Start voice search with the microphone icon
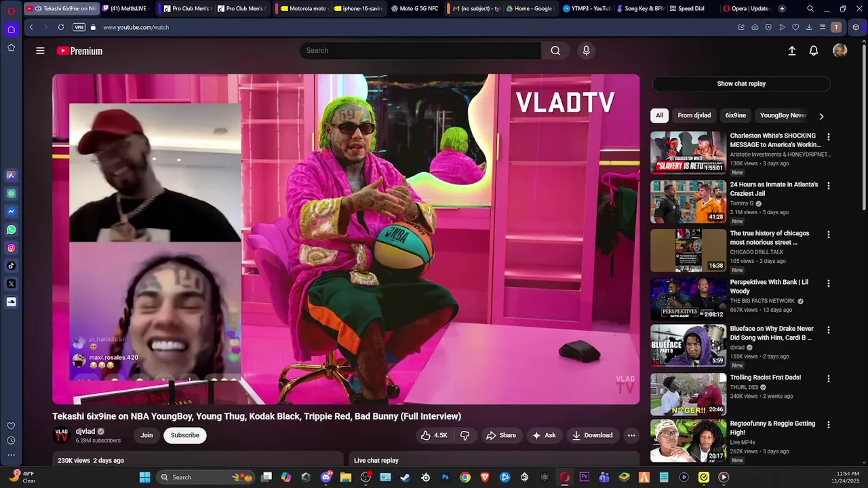Image resolution: width=868 pixels, height=488 pixels. [x=587, y=50]
